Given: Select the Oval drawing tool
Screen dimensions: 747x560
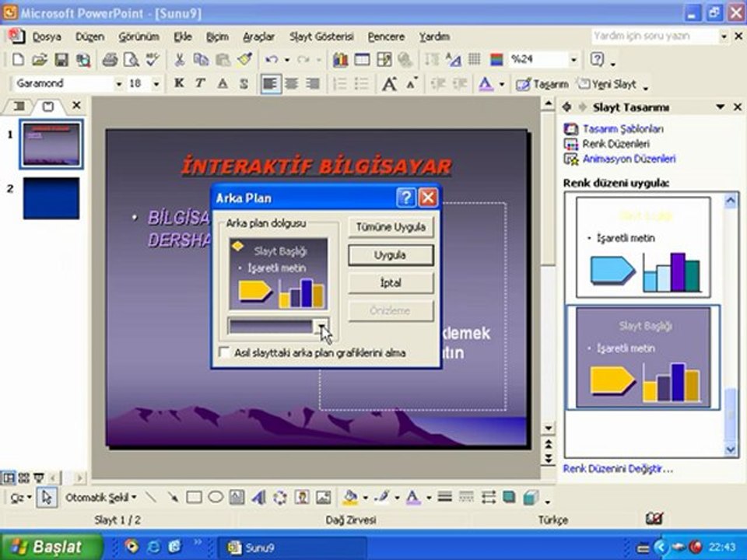Looking at the screenshot, I should 216,498.
